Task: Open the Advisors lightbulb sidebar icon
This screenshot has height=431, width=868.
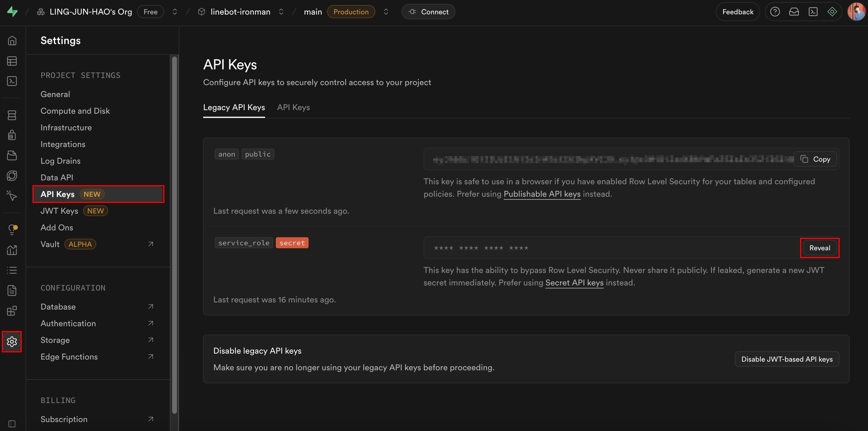Action: pos(12,230)
